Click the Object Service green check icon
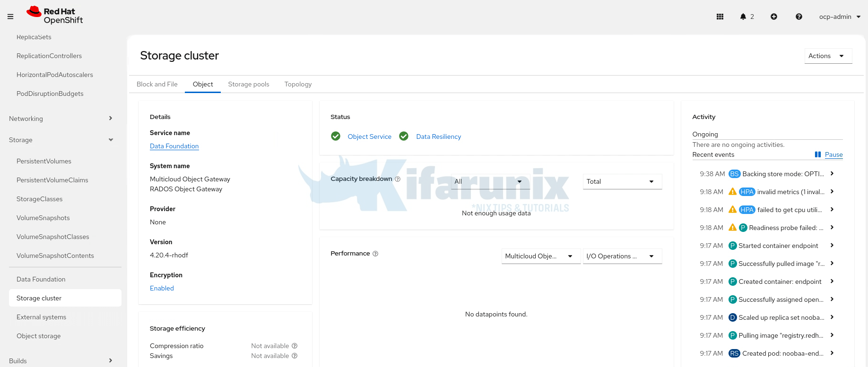Screen dimensions: 868x367 tap(336, 137)
